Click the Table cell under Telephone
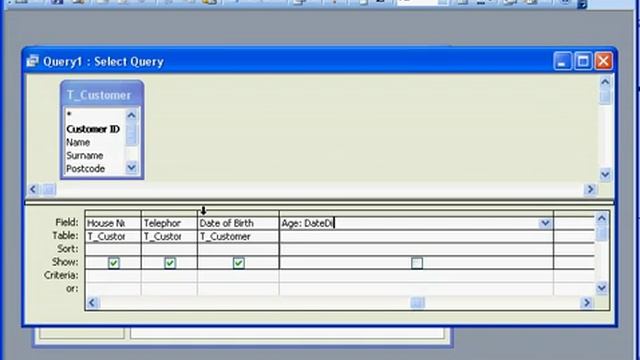The width and height of the screenshot is (640, 360). tap(169, 236)
